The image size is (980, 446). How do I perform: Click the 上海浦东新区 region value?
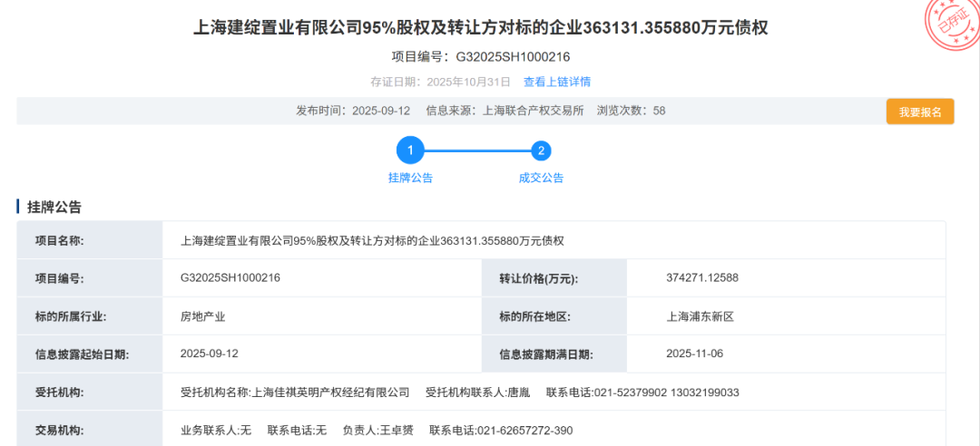pyautogui.click(x=699, y=316)
